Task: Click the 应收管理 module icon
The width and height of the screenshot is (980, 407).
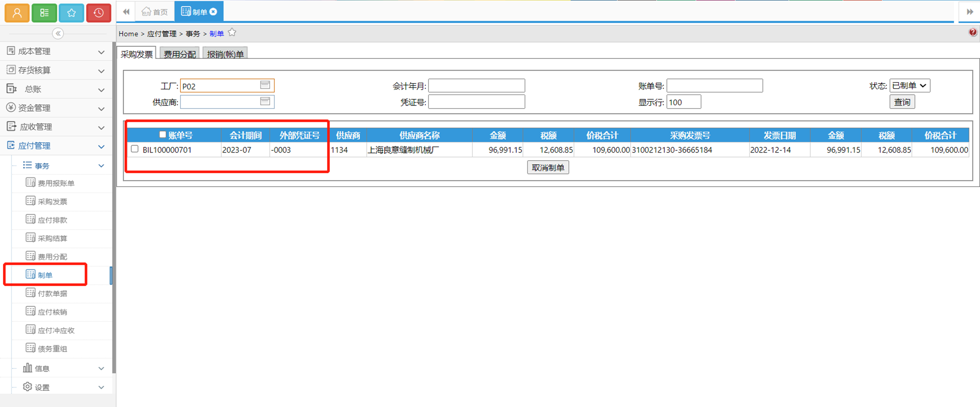Action: [11, 126]
